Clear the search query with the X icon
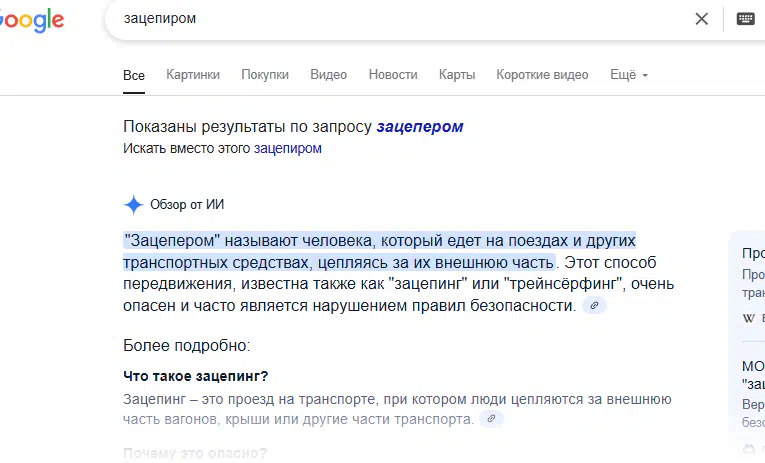The height and width of the screenshot is (463, 765). click(701, 19)
